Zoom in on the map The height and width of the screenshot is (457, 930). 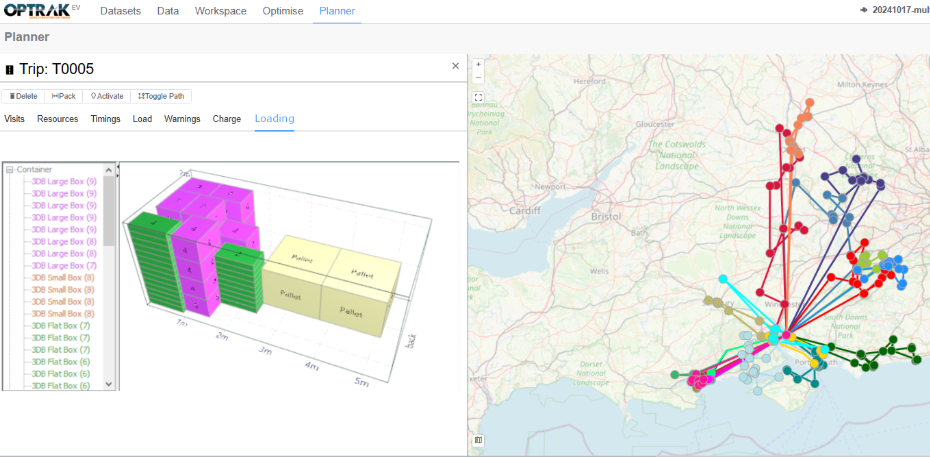[x=479, y=64]
